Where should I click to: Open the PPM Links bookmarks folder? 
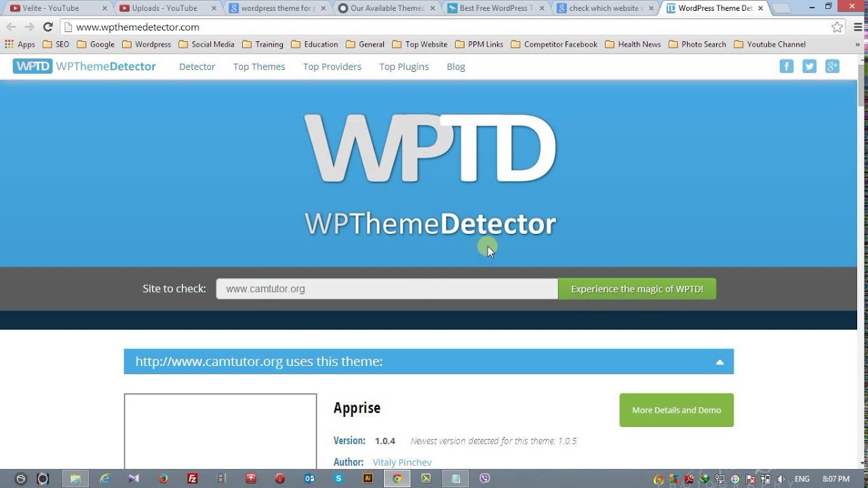point(479,44)
